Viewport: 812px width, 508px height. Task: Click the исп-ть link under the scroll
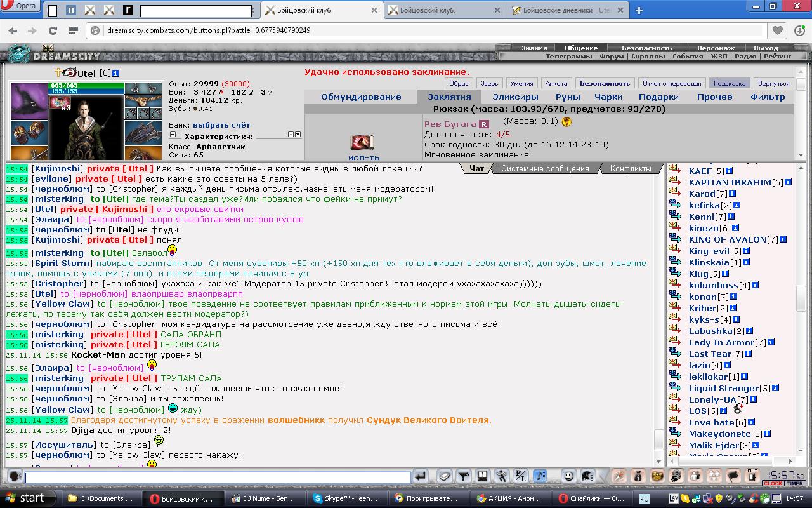[363, 157]
